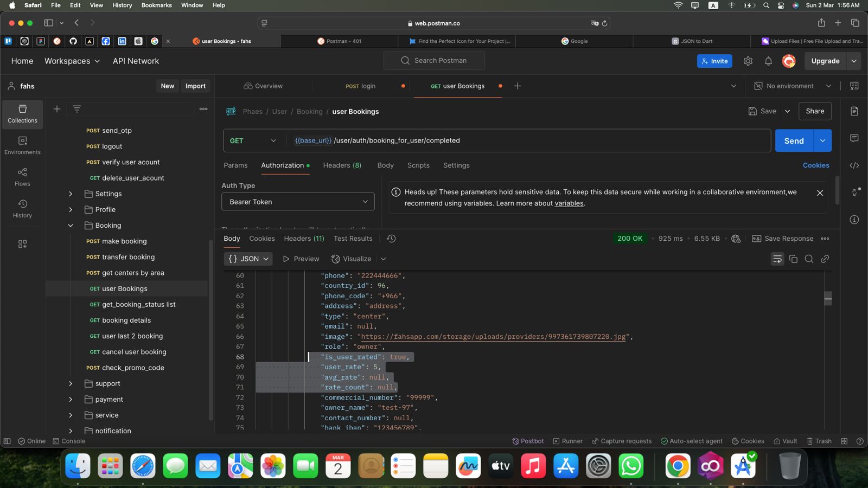The width and height of the screenshot is (868, 488).
Task: Dismiss the Heads up warning banner
Action: (820, 192)
